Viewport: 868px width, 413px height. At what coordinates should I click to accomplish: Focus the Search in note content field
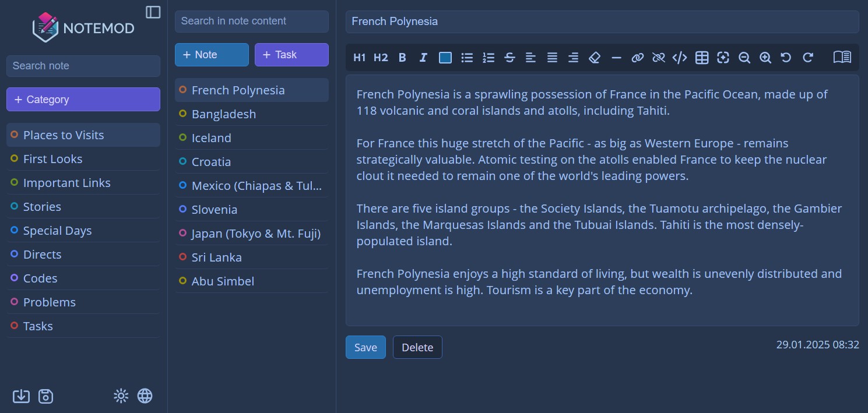tap(252, 21)
